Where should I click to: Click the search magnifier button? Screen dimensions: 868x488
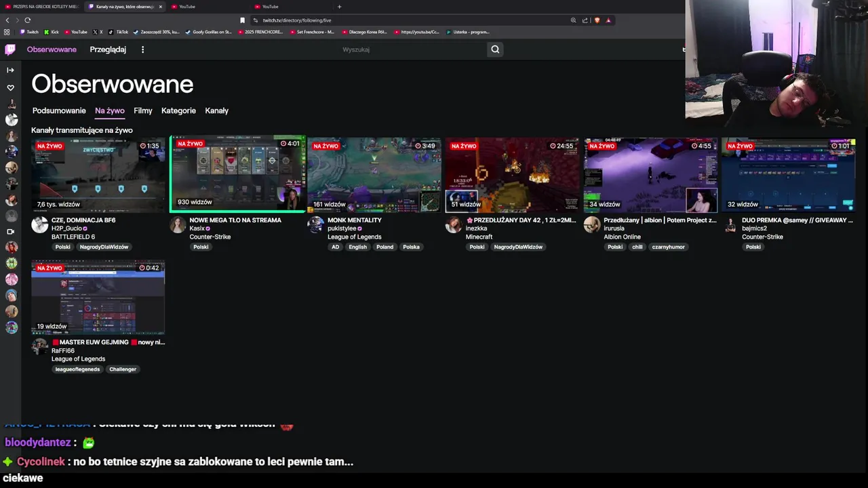(x=495, y=49)
